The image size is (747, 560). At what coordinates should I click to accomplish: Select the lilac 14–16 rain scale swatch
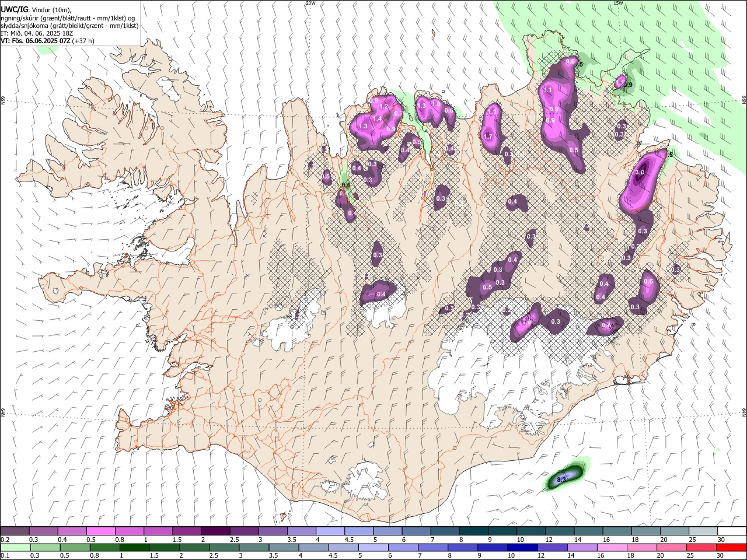point(582,547)
